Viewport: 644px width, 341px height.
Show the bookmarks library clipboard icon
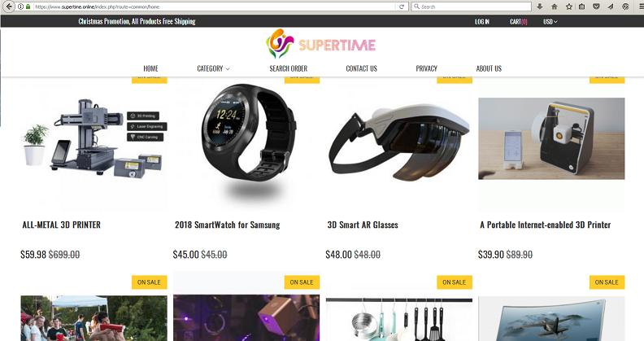pyautogui.click(x=582, y=7)
